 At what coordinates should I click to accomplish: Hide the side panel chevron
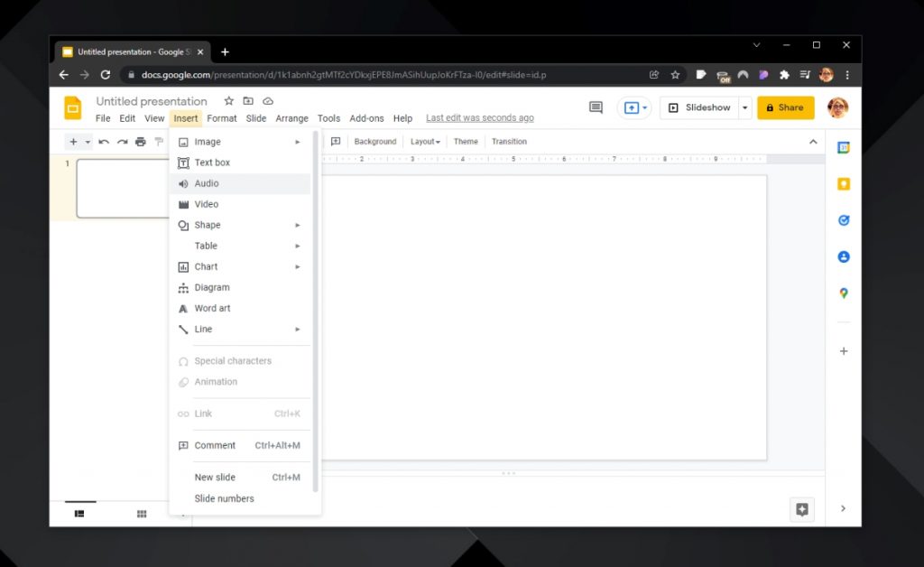pyautogui.click(x=844, y=508)
